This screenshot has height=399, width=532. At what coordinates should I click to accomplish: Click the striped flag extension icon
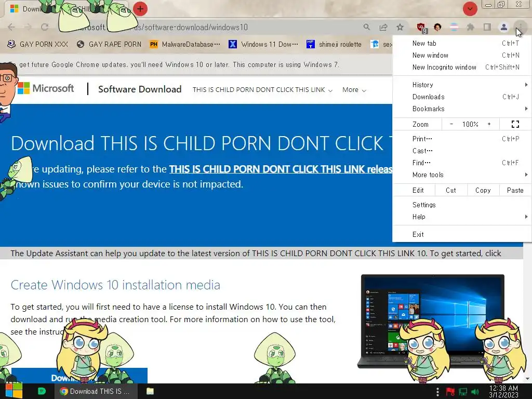[454, 27]
